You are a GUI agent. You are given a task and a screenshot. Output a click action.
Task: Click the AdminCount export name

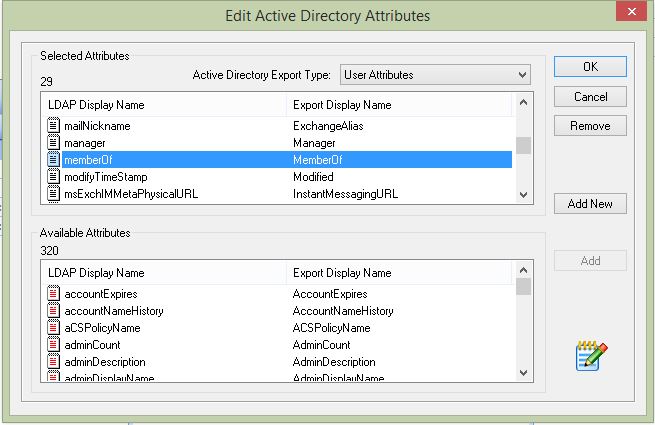point(322,345)
